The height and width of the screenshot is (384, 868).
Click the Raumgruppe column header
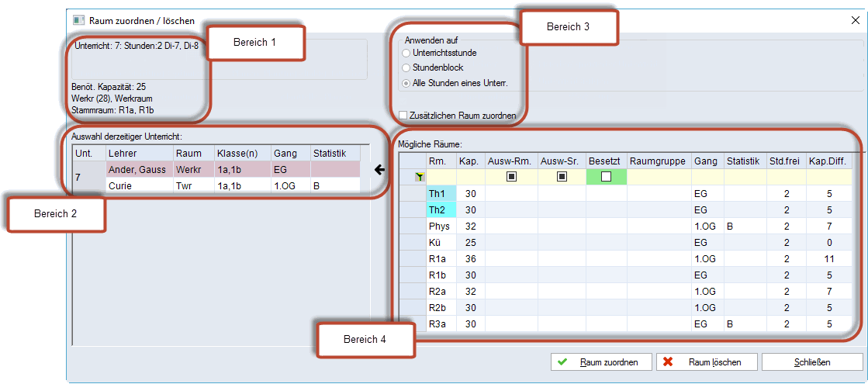658,161
